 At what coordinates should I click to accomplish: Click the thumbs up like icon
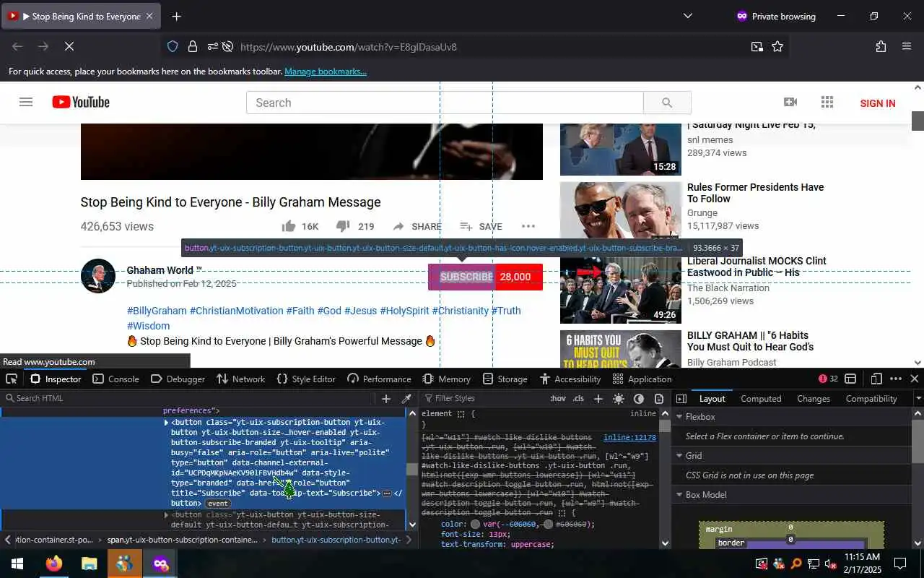[289, 226]
